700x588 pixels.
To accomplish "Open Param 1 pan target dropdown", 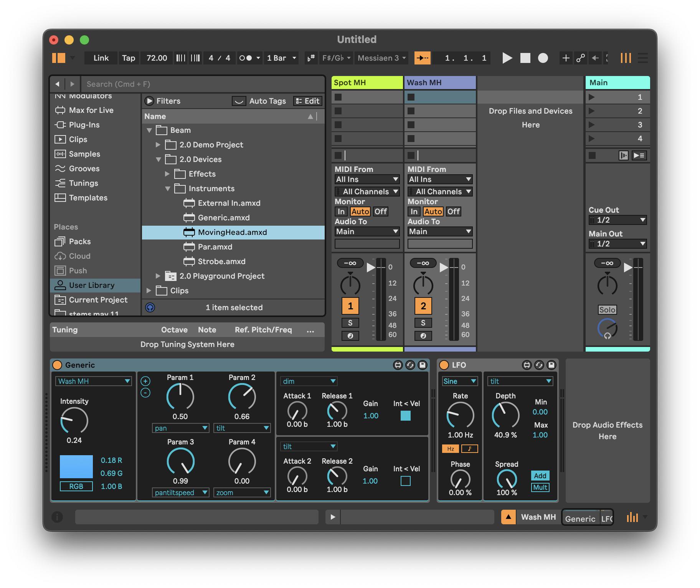I will tap(180, 428).
